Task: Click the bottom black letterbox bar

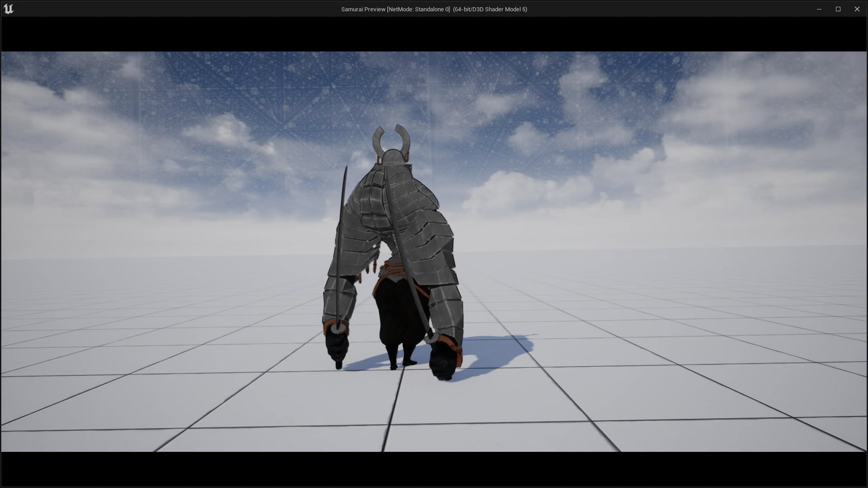Action: click(434, 469)
